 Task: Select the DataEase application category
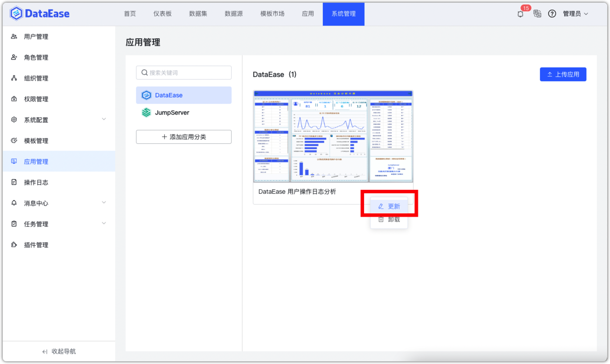click(184, 95)
